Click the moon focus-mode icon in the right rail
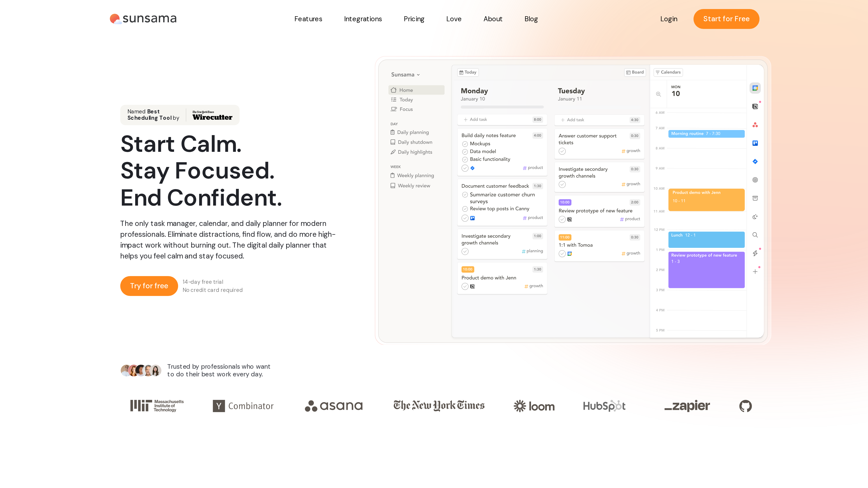Image resolution: width=868 pixels, height=488 pixels. point(755,217)
